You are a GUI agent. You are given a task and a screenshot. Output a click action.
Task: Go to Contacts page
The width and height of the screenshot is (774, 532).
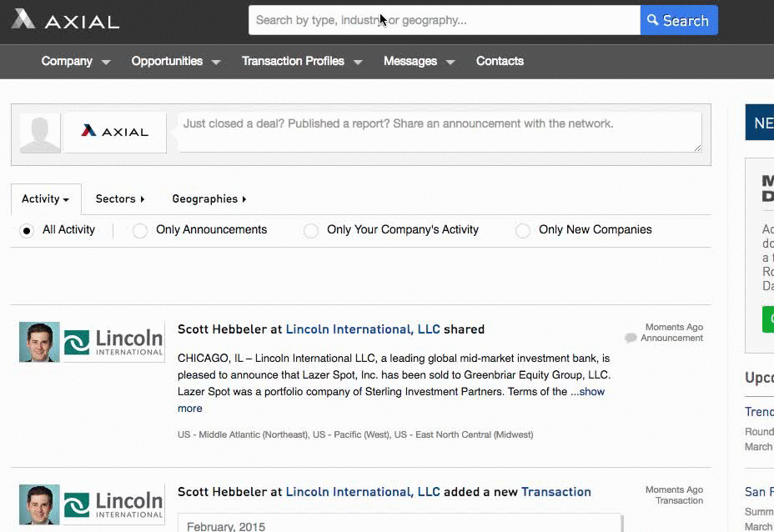(500, 61)
